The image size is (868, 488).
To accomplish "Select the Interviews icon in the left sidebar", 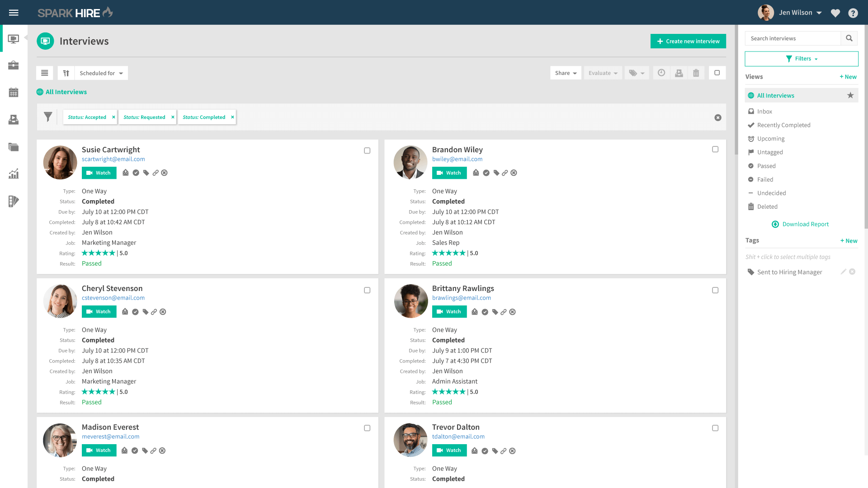I will pos(14,38).
